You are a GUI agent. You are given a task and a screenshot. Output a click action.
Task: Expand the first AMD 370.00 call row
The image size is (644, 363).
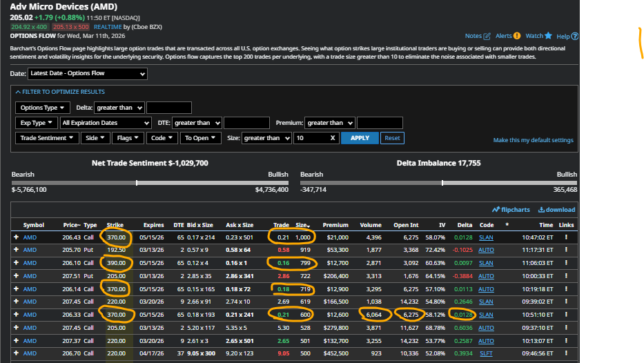tap(16, 237)
